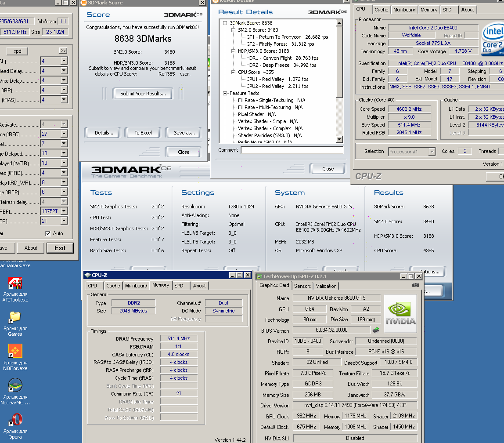The width and height of the screenshot is (504, 443).
Task: Click the TechPowerUp GPU-Z title bar icon
Action: click(259, 276)
